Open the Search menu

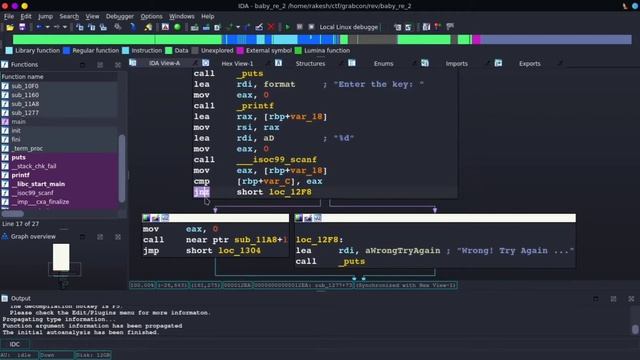[69, 16]
